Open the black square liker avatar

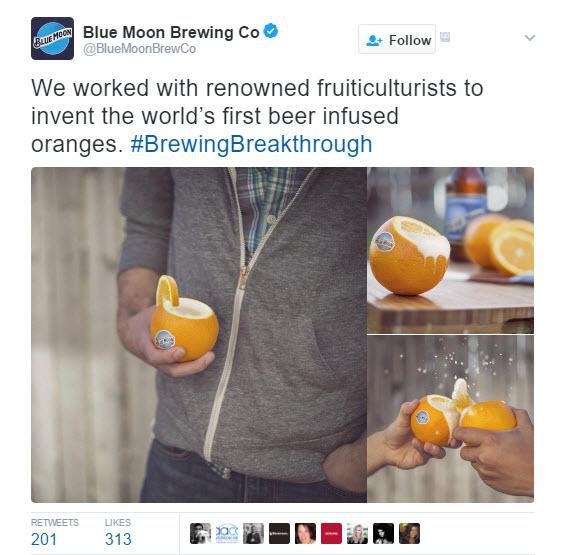point(279,533)
